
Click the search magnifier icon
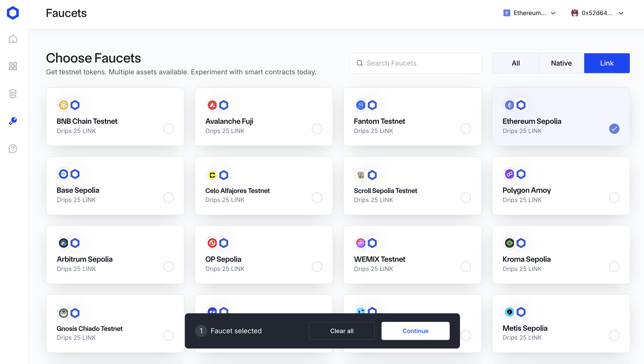click(x=360, y=63)
